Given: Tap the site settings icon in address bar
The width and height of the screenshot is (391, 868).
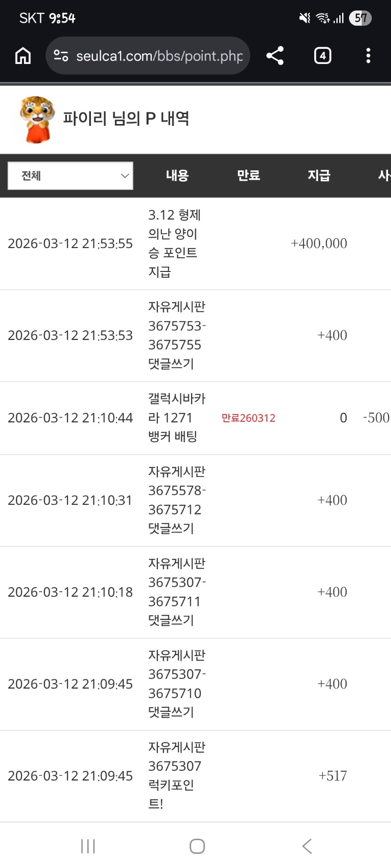Looking at the screenshot, I should (61, 56).
